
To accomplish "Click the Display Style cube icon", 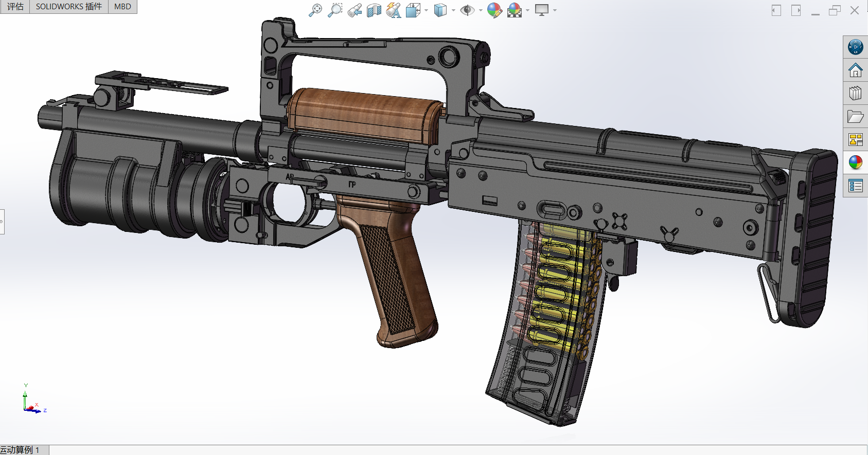I will (440, 10).
